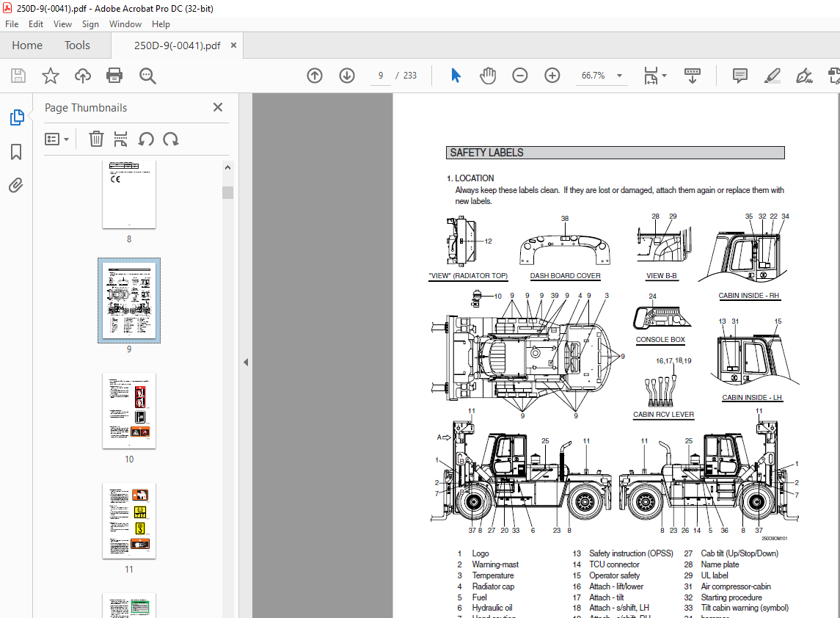Select the 250D-9(-0041).pdf document tab
The image size is (840, 618).
(x=177, y=46)
